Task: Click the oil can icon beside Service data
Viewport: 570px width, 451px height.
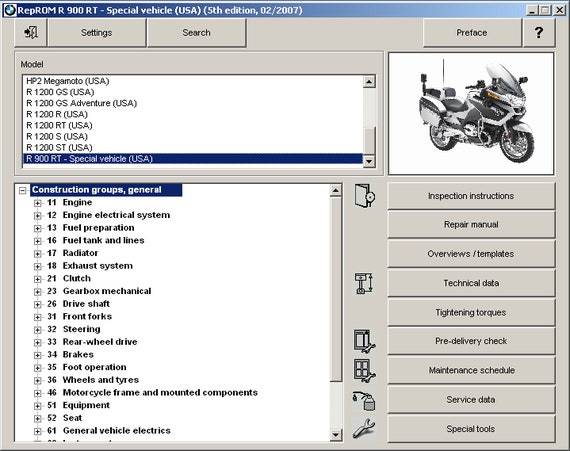Action: [365, 400]
